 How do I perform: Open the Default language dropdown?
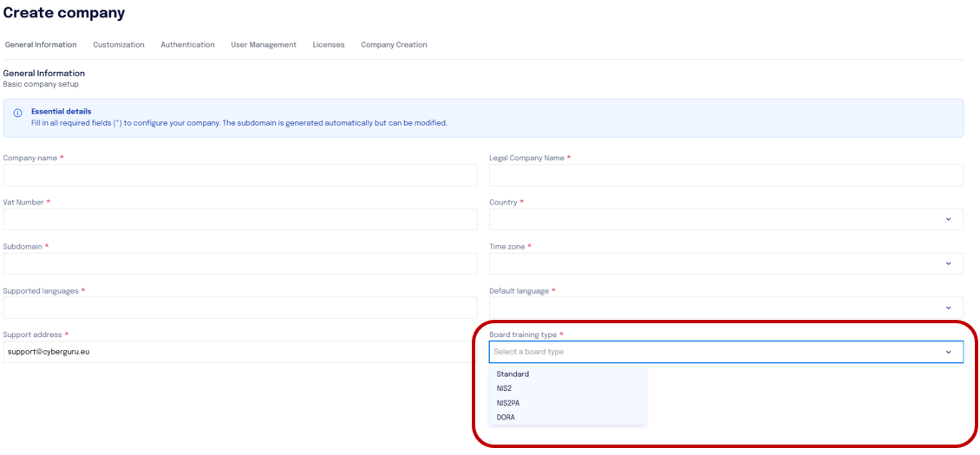coord(726,308)
